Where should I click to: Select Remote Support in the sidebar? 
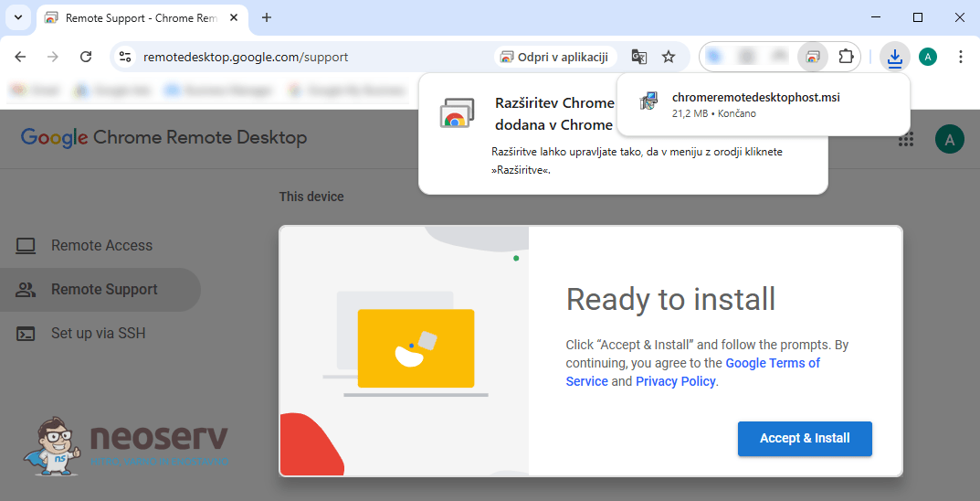[x=100, y=290]
